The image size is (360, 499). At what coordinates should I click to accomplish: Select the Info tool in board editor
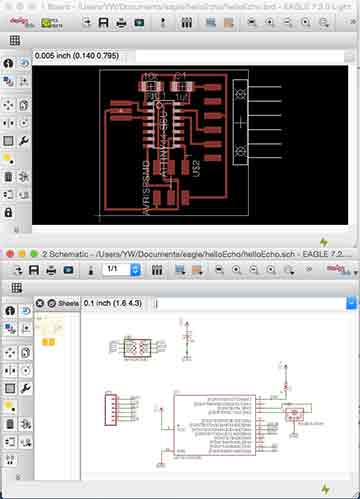click(x=8, y=63)
